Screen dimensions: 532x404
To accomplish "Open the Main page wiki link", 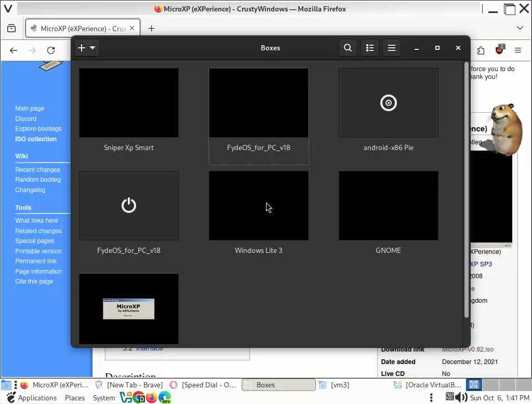I will (30, 109).
